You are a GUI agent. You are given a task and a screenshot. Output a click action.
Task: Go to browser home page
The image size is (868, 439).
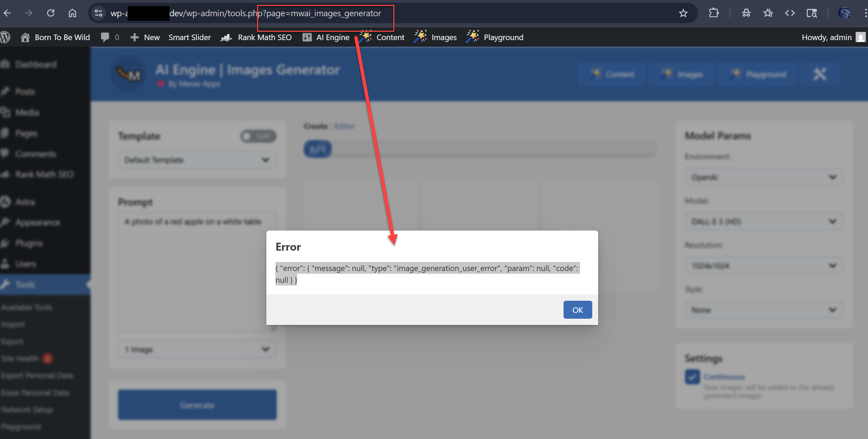tap(72, 13)
